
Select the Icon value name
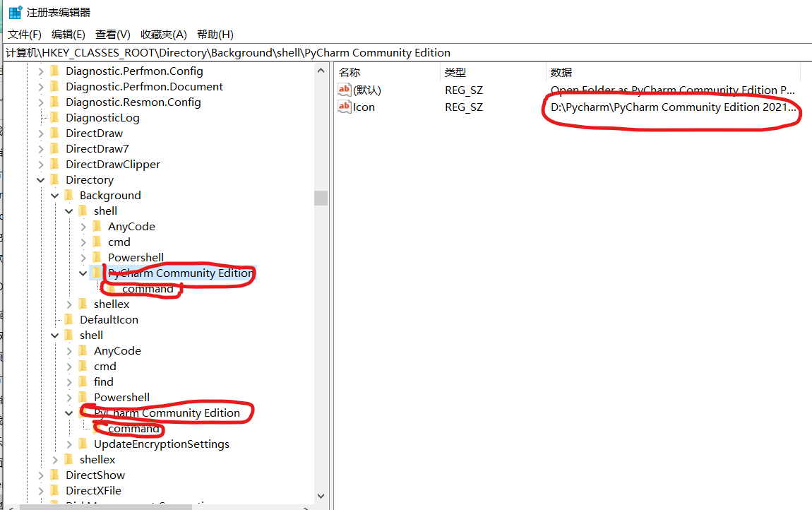(x=364, y=107)
